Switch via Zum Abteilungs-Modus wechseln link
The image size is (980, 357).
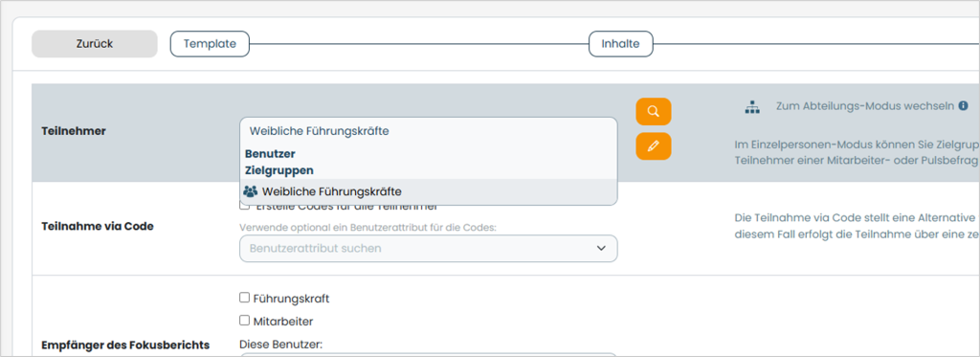[865, 106]
